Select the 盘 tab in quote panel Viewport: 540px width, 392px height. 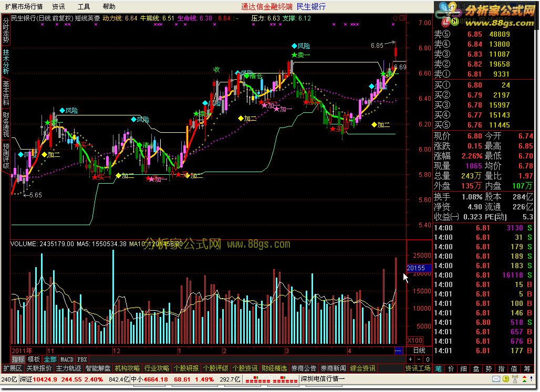(476, 368)
